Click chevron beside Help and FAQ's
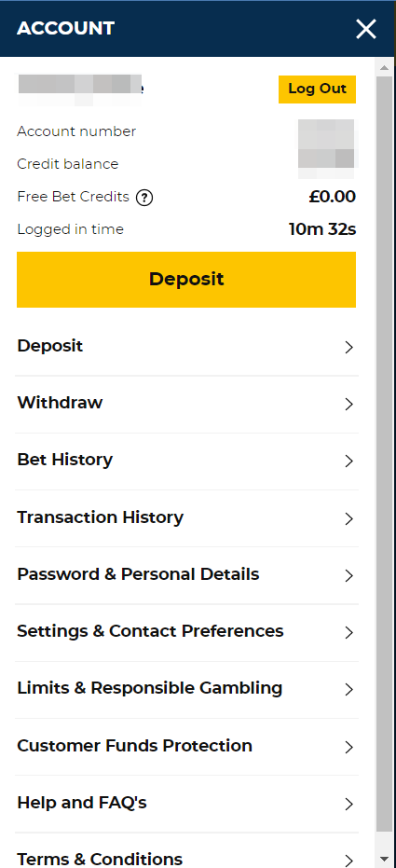The height and width of the screenshot is (868, 396). (x=348, y=805)
